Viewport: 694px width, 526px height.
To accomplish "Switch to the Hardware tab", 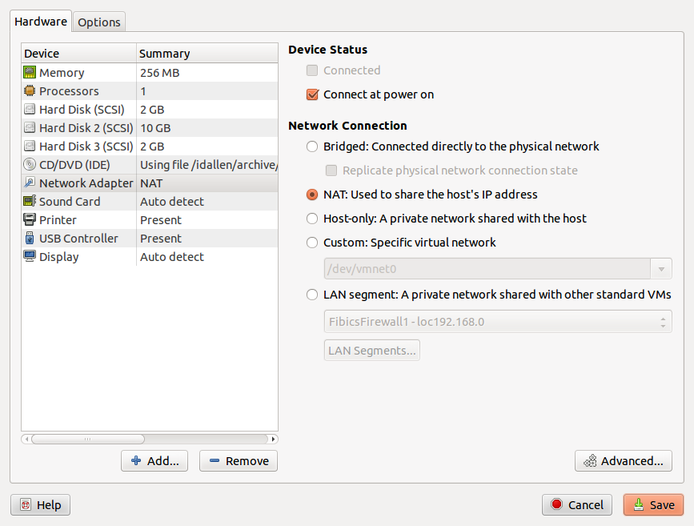I will (41, 22).
